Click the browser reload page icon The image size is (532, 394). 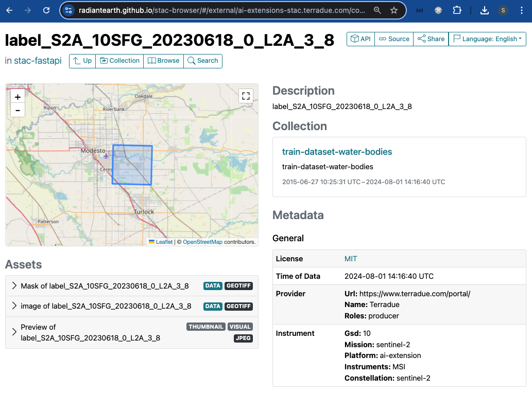point(46,10)
